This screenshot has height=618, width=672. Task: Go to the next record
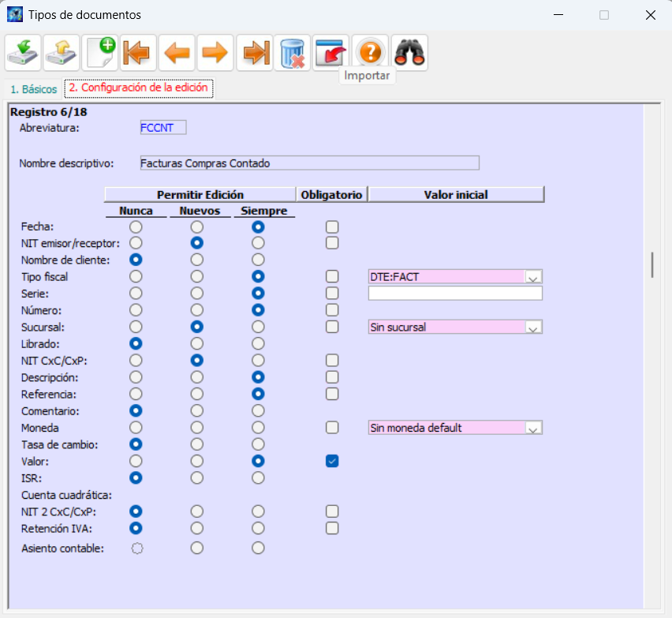pos(215,53)
